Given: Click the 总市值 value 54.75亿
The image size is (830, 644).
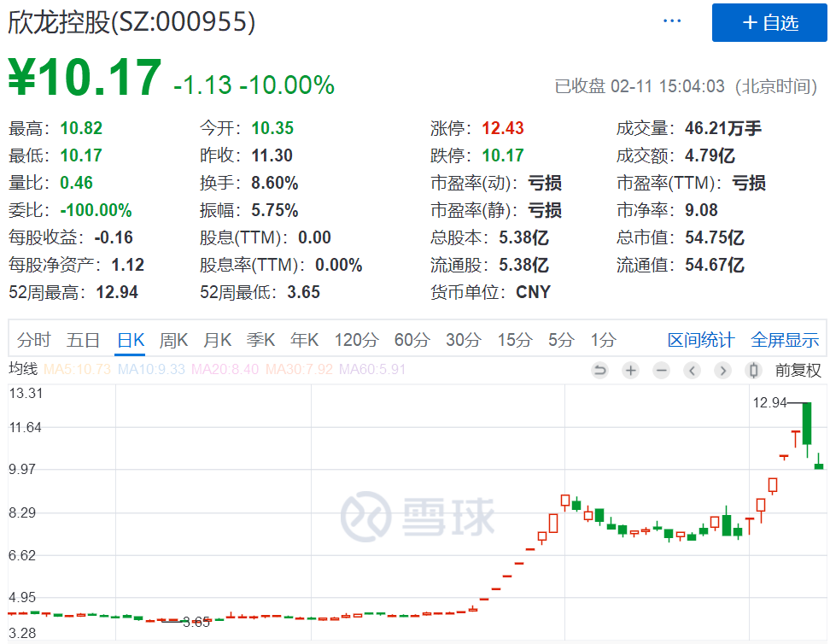Looking at the screenshot, I should tap(715, 237).
